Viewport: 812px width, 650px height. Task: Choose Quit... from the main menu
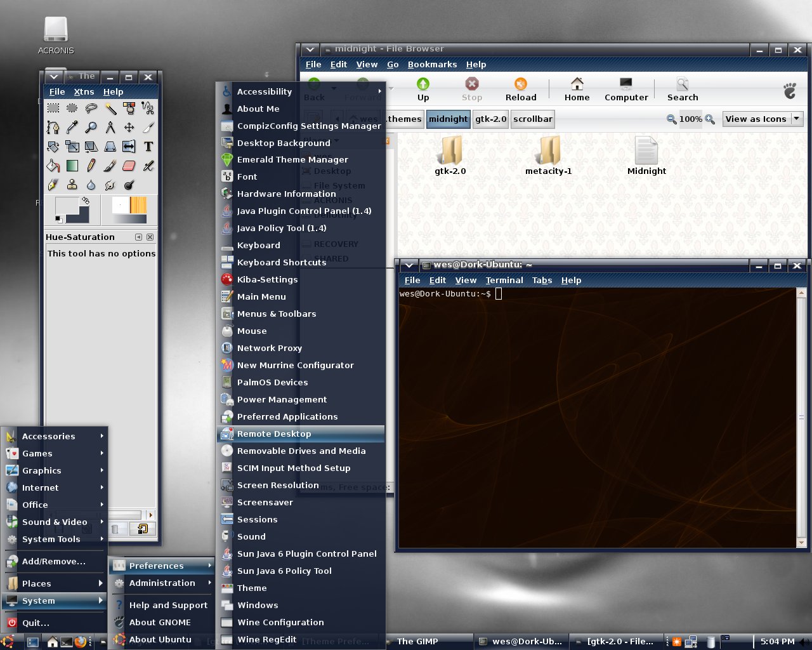(55, 623)
